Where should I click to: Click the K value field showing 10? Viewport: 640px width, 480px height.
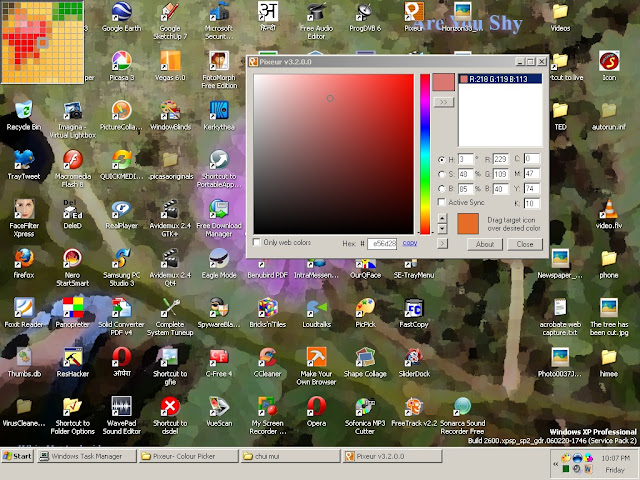click(x=532, y=203)
